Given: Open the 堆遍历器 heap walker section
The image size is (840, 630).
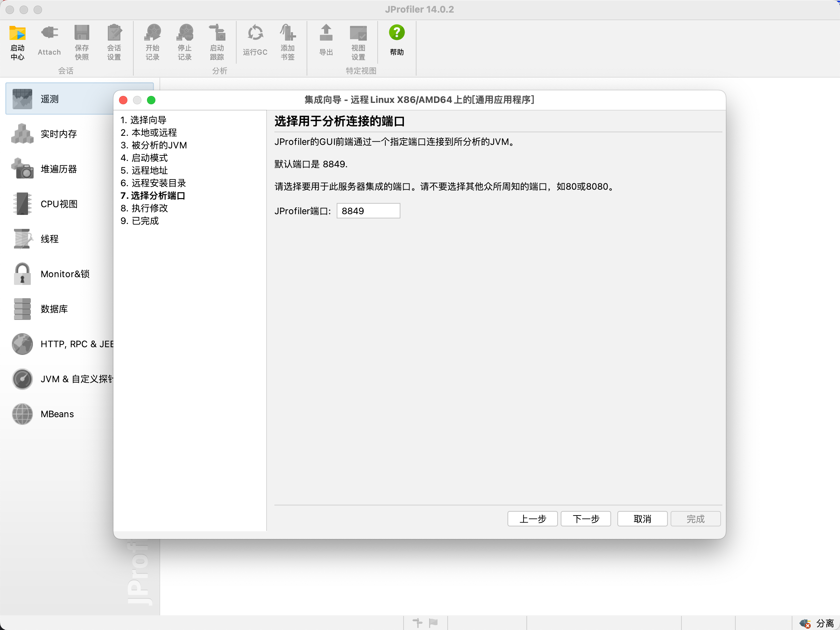Looking at the screenshot, I should click(x=58, y=169).
